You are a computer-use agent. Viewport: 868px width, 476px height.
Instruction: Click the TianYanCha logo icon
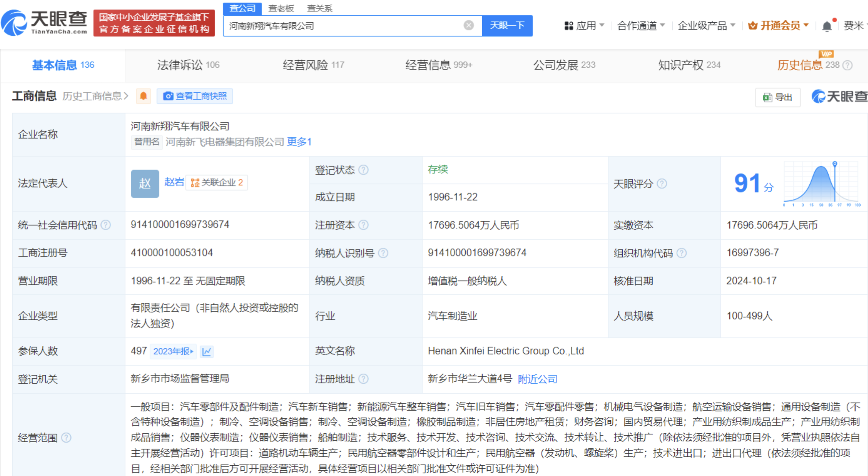(14, 22)
